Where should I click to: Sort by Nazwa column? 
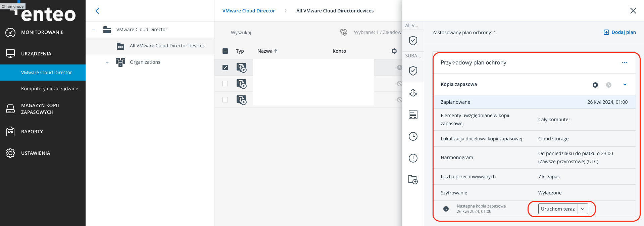point(267,51)
